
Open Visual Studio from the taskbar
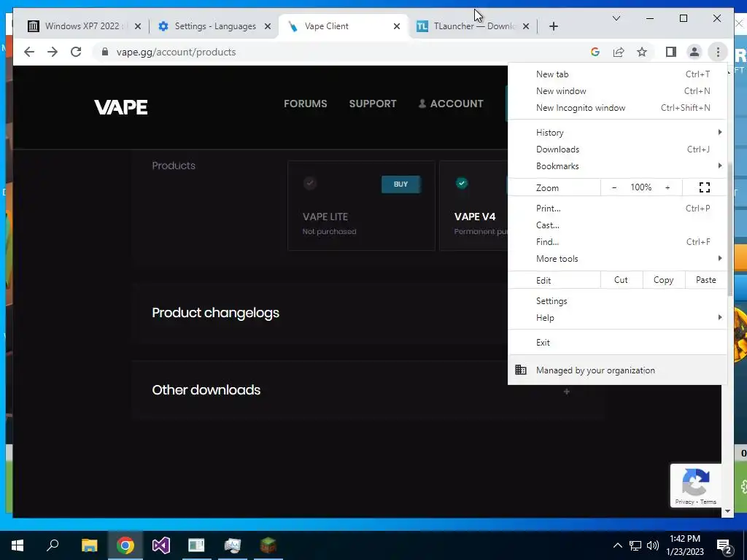click(161, 545)
